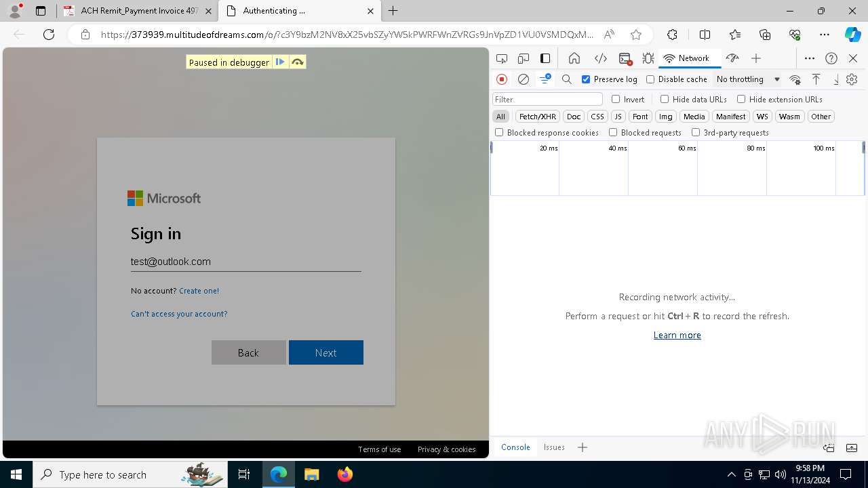Check Blocked response cookies

[x=499, y=133]
